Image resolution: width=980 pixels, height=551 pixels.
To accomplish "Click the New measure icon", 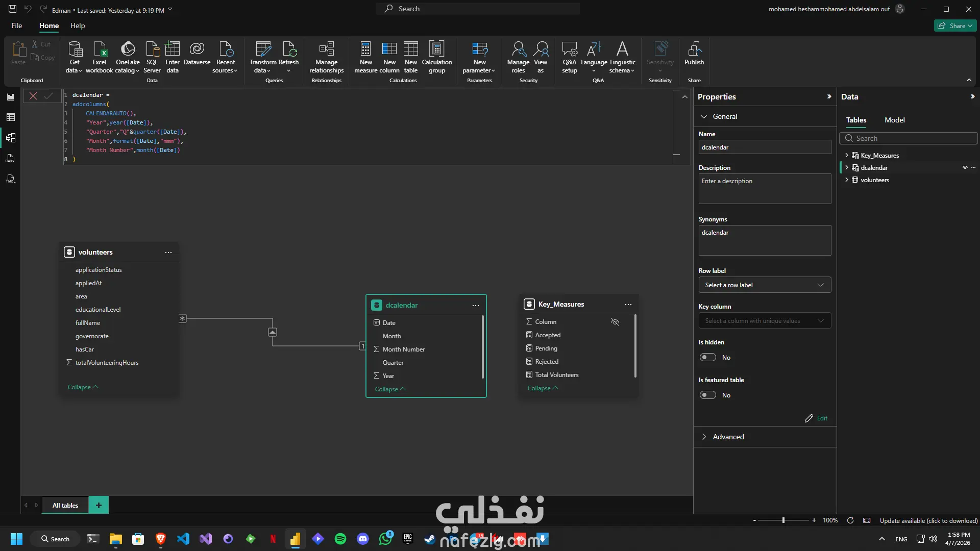I will pos(365,49).
